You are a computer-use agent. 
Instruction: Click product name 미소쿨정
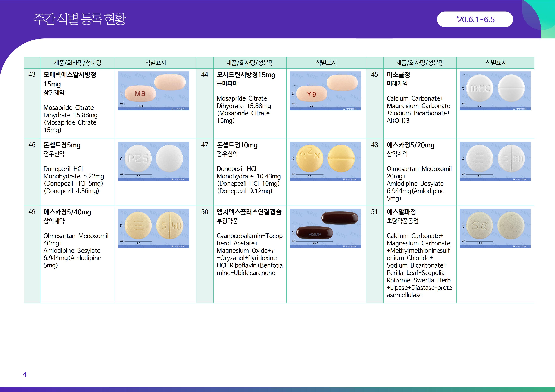[398, 75]
